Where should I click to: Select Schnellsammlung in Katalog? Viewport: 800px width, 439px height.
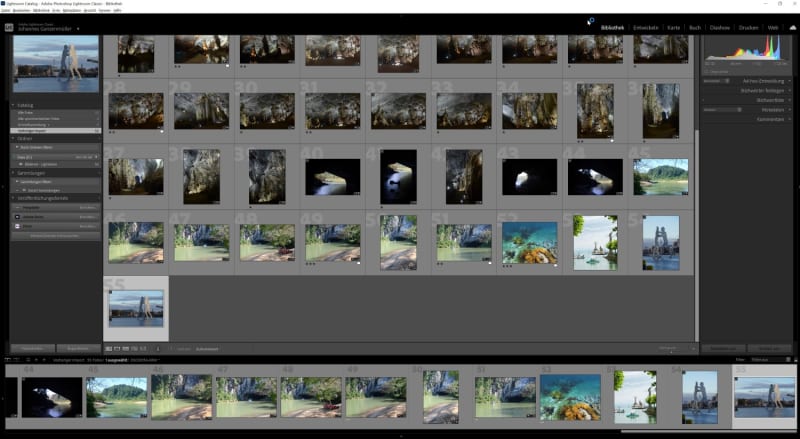[55, 125]
